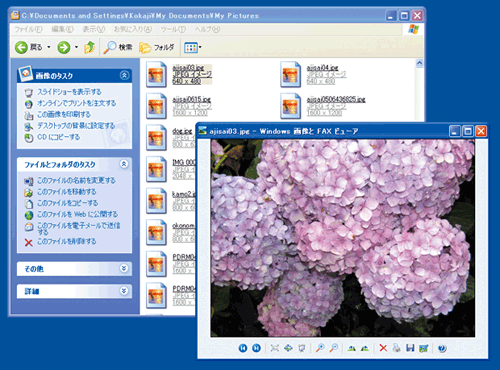The height and width of the screenshot is (370, 500).
Task: Open the ヘルプ(H) menu
Action: pos(207,29)
